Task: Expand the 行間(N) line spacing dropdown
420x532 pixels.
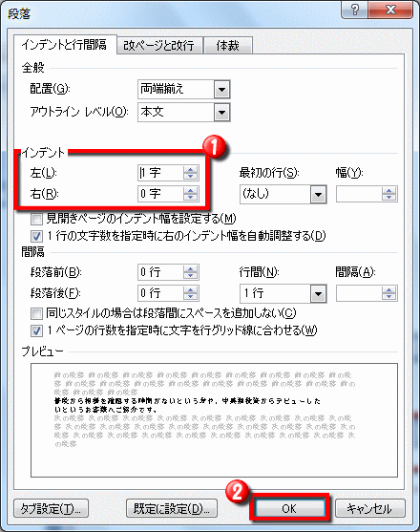Action: point(318,294)
